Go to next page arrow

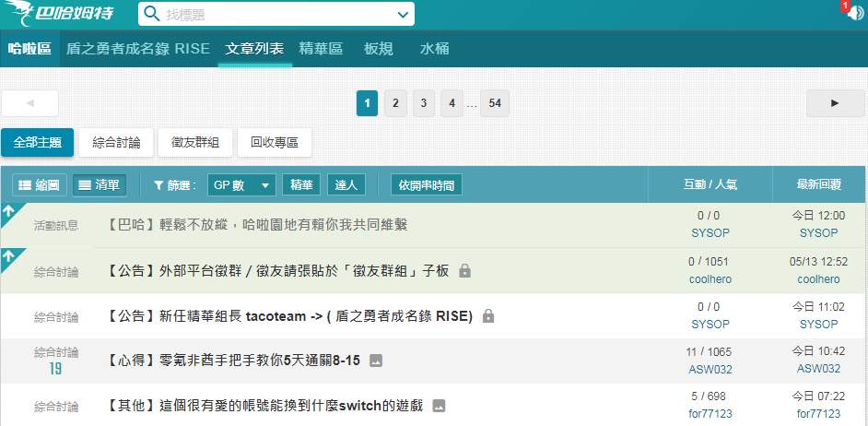coord(836,103)
